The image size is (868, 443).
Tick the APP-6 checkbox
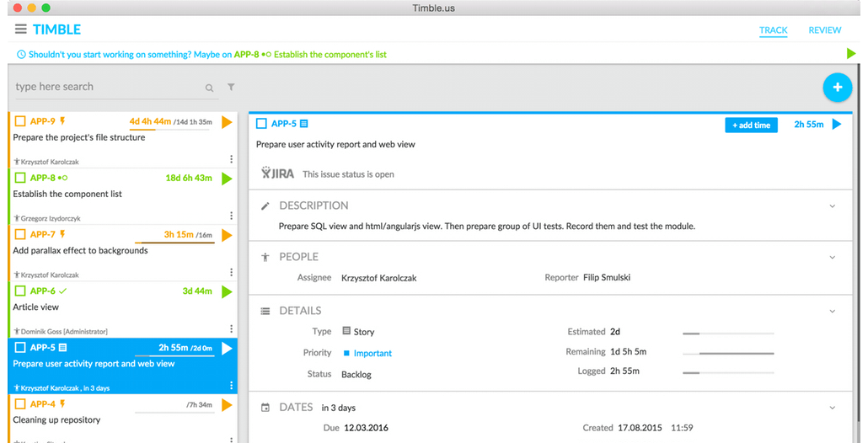tap(20, 291)
